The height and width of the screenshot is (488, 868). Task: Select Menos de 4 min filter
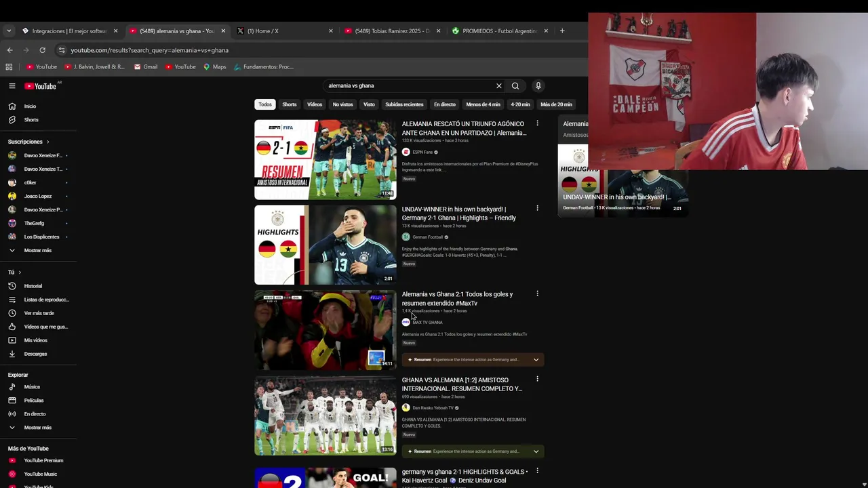coord(483,104)
